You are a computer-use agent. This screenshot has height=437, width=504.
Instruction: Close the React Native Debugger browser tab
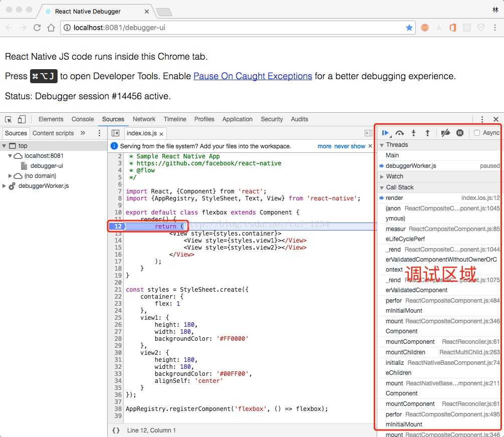pos(147,12)
